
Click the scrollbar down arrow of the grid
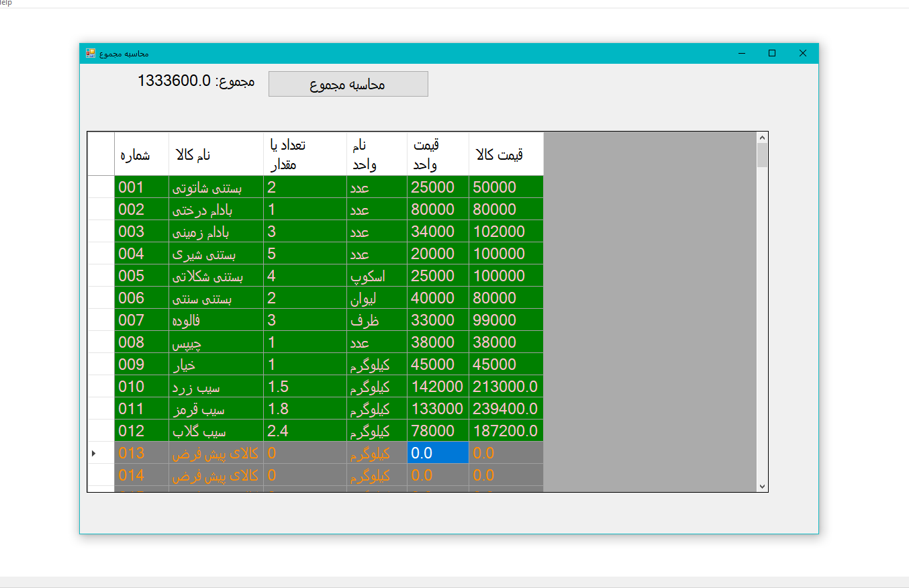coord(762,486)
